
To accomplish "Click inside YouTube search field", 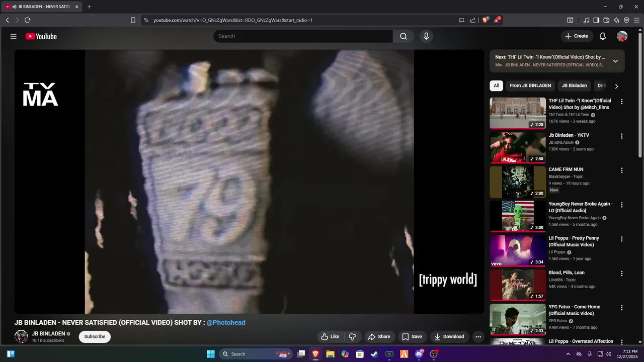I will pyautogui.click(x=303, y=36).
